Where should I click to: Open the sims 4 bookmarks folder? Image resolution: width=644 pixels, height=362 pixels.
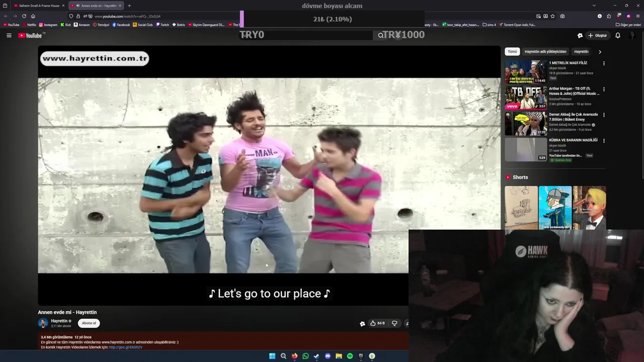coord(489,25)
